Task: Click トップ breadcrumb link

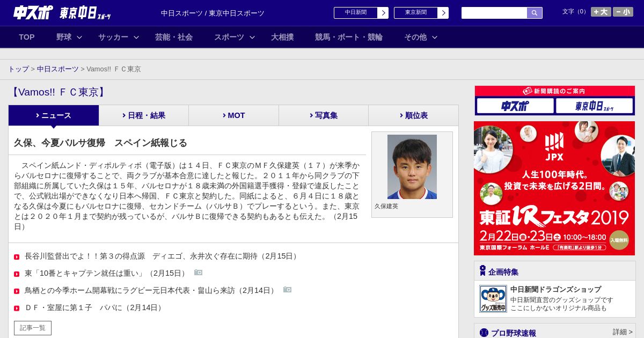Action: pos(18,69)
